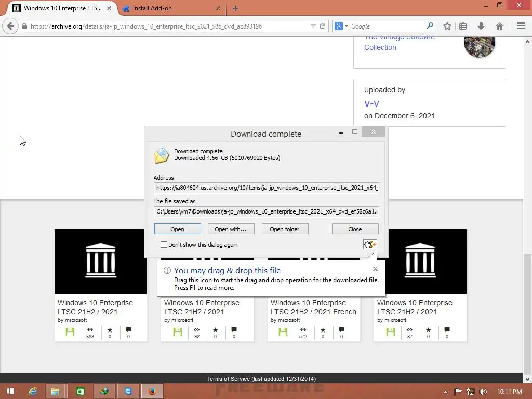Open the URL history dropdown arrow
The image size is (532, 399).
pyautogui.click(x=313, y=26)
